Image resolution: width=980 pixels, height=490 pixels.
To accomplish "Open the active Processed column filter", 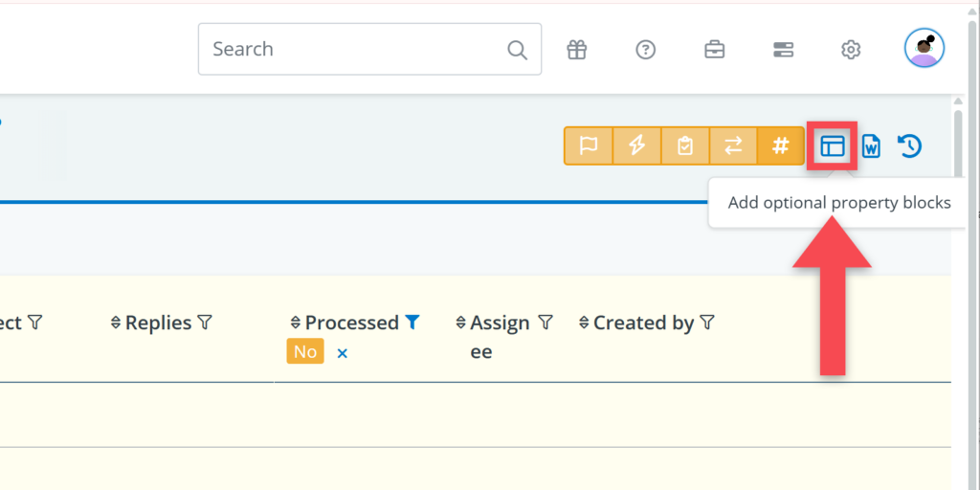I will [x=412, y=323].
